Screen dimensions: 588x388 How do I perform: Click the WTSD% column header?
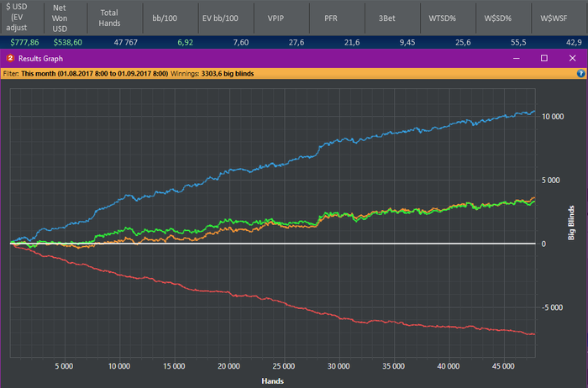[448, 18]
